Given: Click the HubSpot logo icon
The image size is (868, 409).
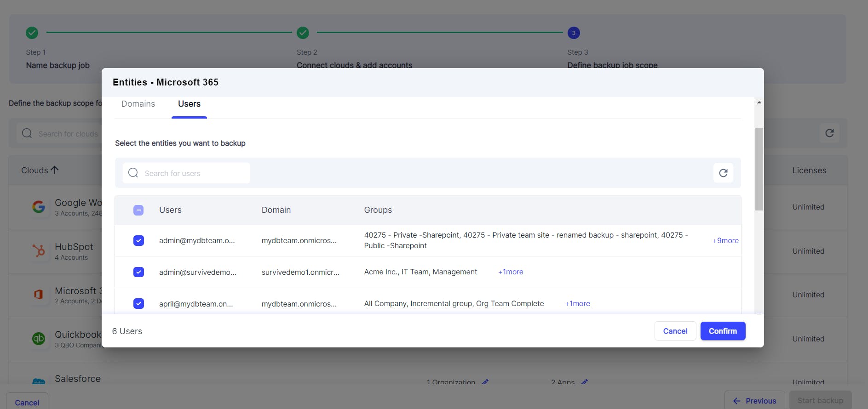Looking at the screenshot, I should pyautogui.click(x=39, y=251).
